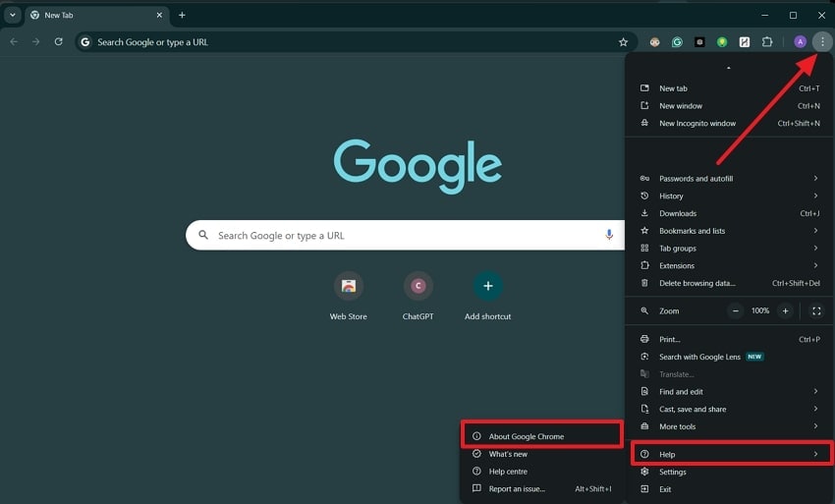Select Search with Google Lens
Viewport: 835px width, 504px height.
click(x=730, y=357)
